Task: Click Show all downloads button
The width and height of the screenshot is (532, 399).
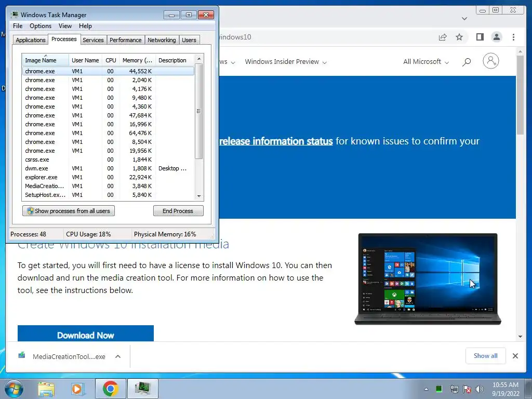Action: tap(486, 355)
